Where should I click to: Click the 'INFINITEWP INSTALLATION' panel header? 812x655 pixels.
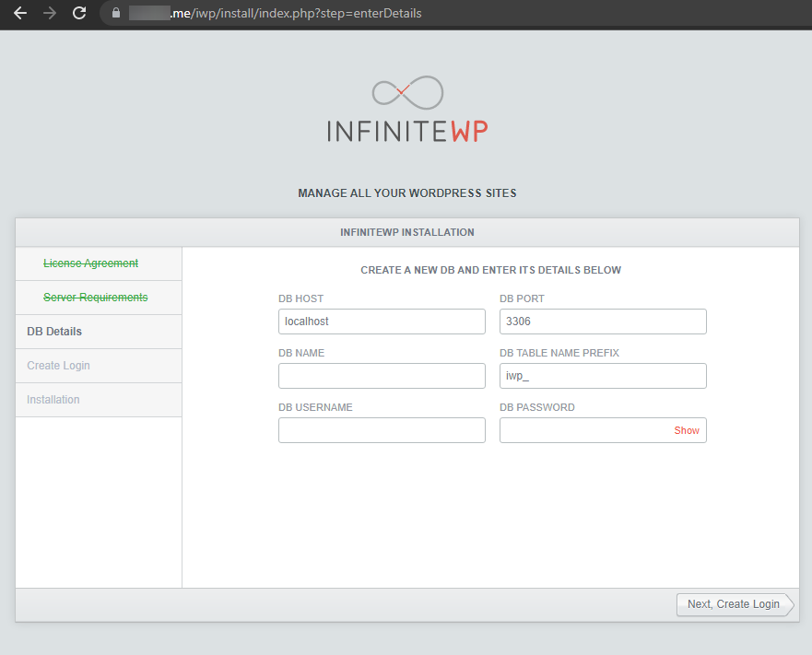coord(407,232)
